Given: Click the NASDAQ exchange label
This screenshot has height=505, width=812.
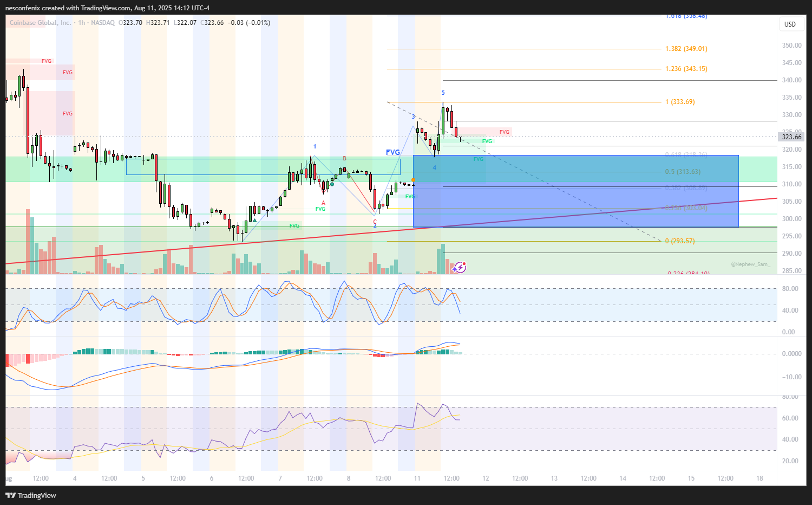Looking at the screenshot, I should [x=103, y=23].
